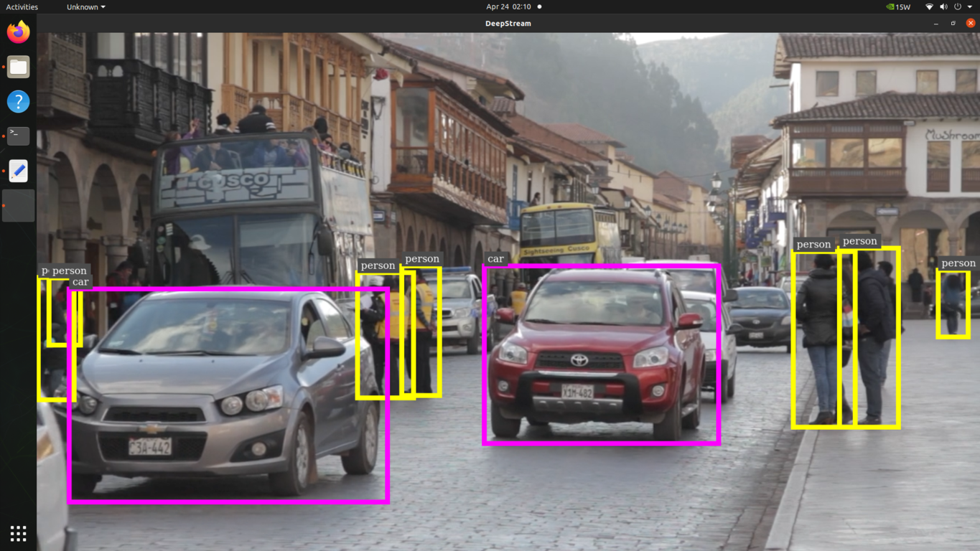Close the DeepStream window
Screen dimensions: 980x551
point(971,24)
